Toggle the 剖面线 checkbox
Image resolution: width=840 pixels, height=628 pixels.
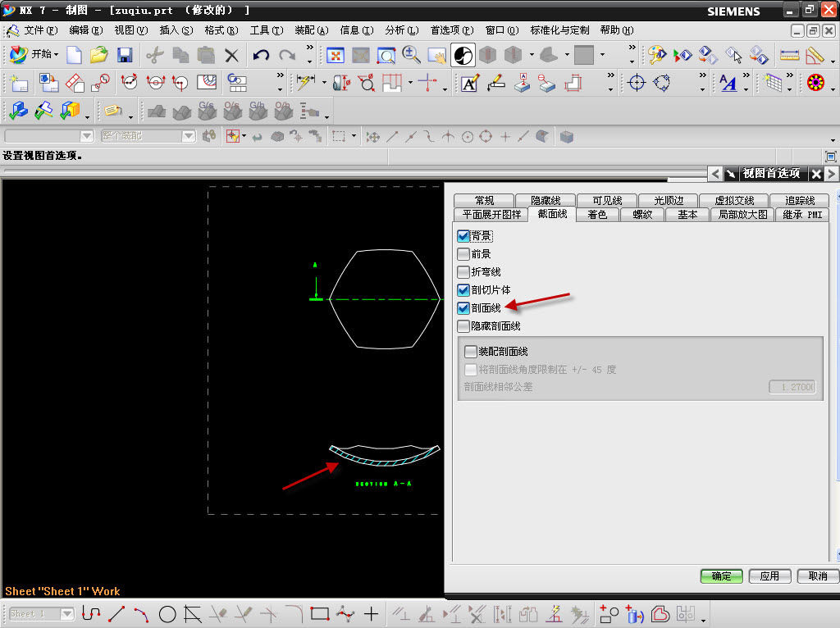point(463,307)
